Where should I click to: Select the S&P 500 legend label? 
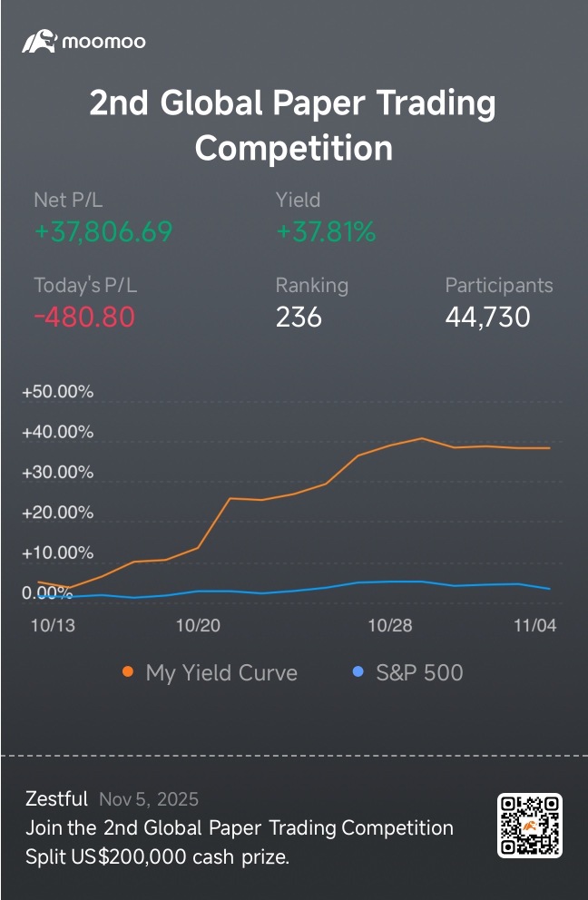coord(419,672)
